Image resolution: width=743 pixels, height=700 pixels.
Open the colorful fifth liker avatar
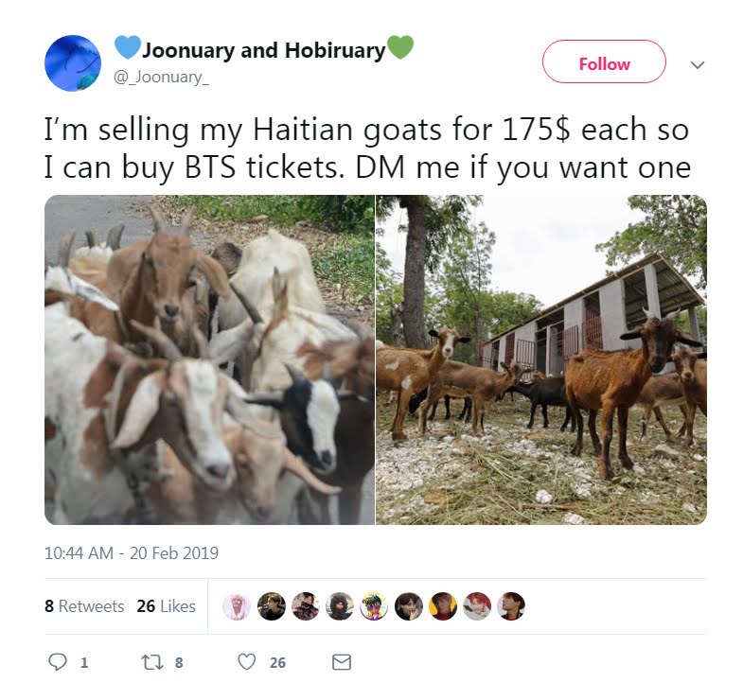click(374, 605)
